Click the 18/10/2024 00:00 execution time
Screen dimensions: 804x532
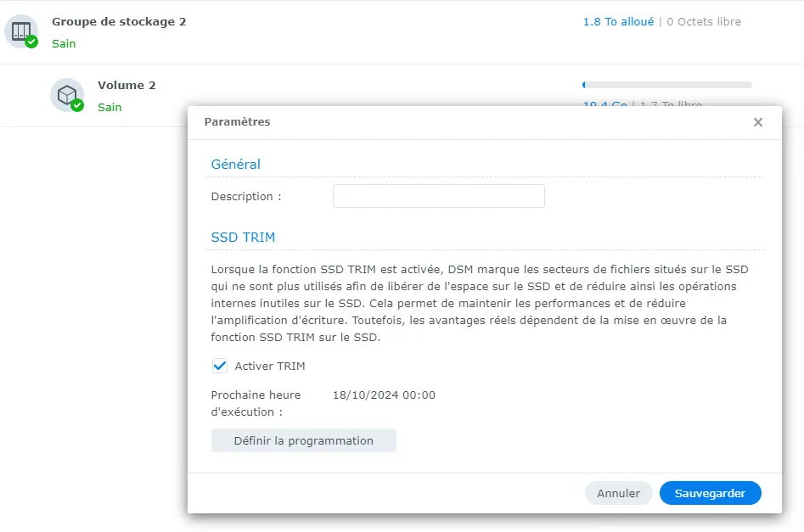384,395
